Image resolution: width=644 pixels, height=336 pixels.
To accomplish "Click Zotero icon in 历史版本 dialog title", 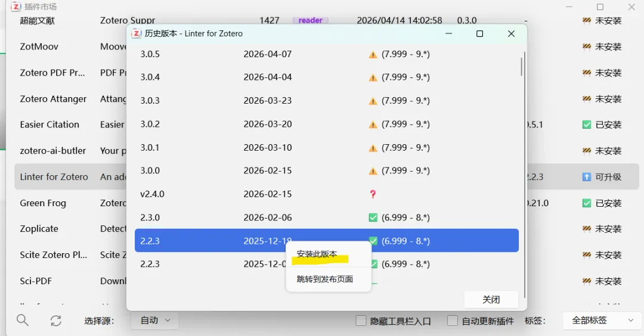I will coord(136,33).
